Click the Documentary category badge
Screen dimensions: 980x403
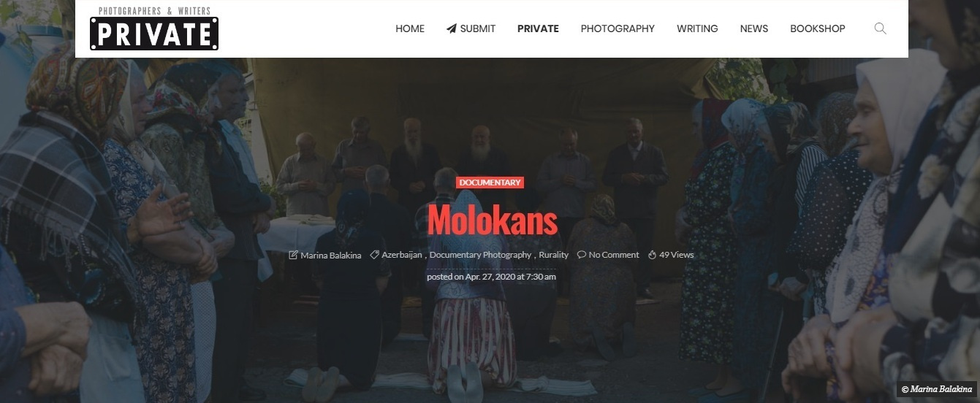pos(490,183)
